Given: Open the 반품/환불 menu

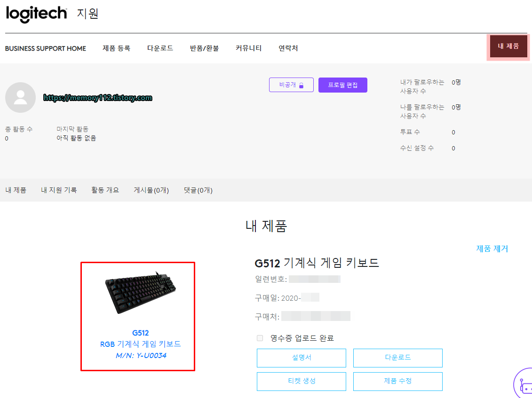Looking at the screenshot, I should [x=204, y=48].
